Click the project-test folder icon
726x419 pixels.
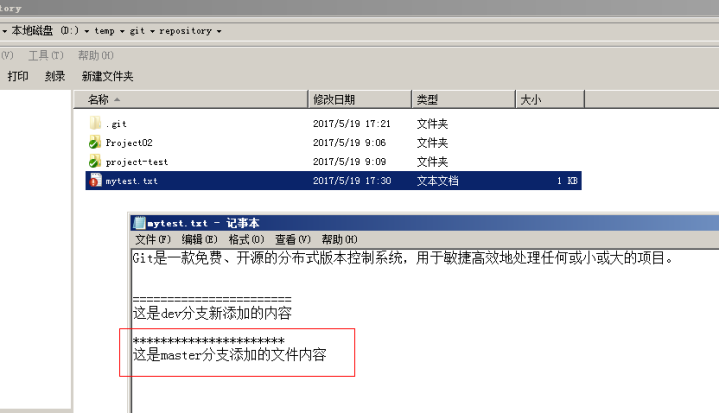coord(95,161)
